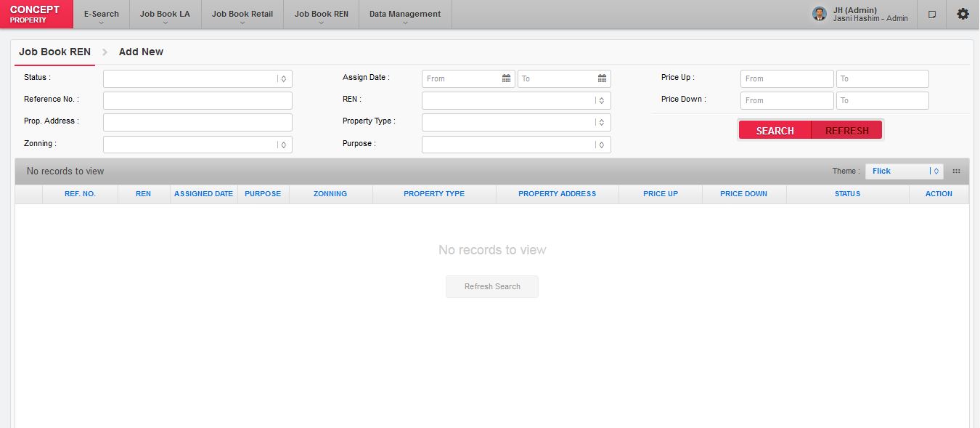Open the Assign Date To calendar icon
The height and width of the screenshot is (428, 980).
click(x=602, y=78)
